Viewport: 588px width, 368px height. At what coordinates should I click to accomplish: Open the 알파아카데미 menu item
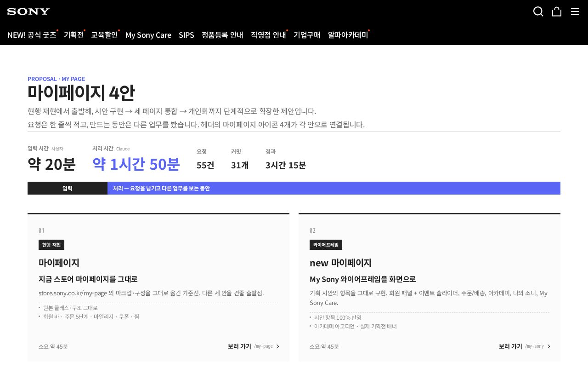(348, 34)
